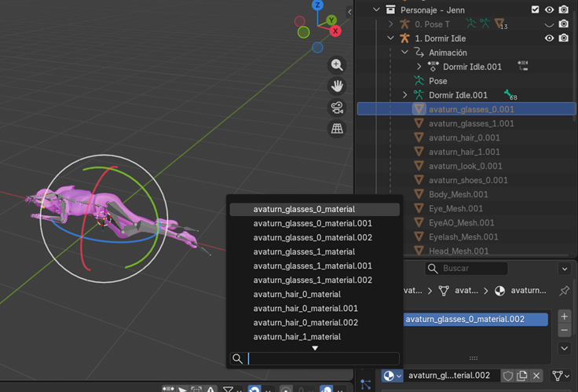Image resolution: width=578 pixels, height=392 pixels.
Task: Pin the properties context with pin icon
Action: point(564,291)
